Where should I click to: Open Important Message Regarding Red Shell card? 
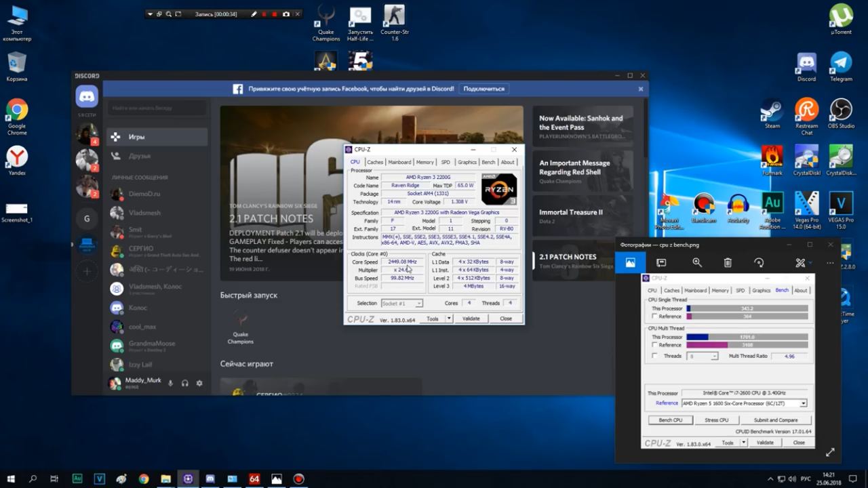583,171
